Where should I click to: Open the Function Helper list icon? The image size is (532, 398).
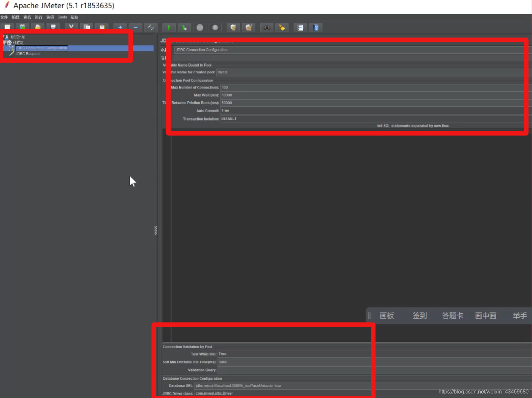coord(300,28)
